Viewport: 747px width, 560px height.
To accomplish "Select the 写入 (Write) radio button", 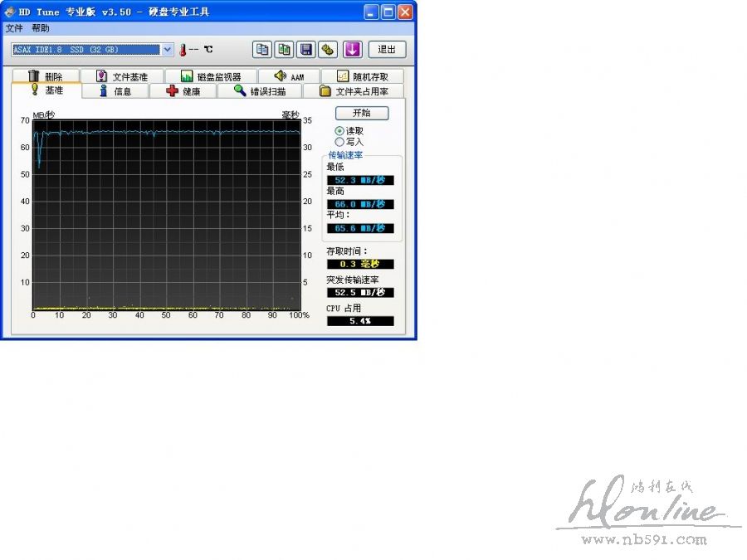I will coord(339,142).
